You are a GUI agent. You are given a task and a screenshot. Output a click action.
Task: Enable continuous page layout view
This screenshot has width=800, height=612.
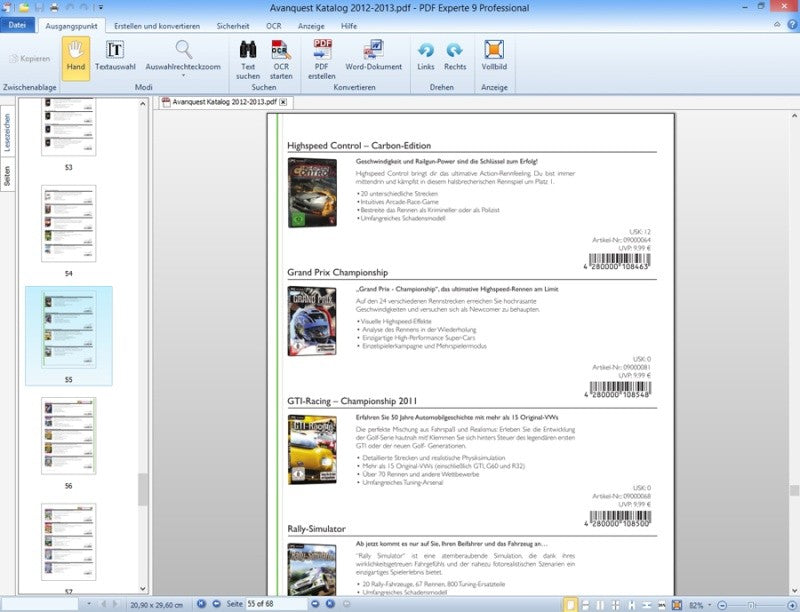click(x=585, y=605)
